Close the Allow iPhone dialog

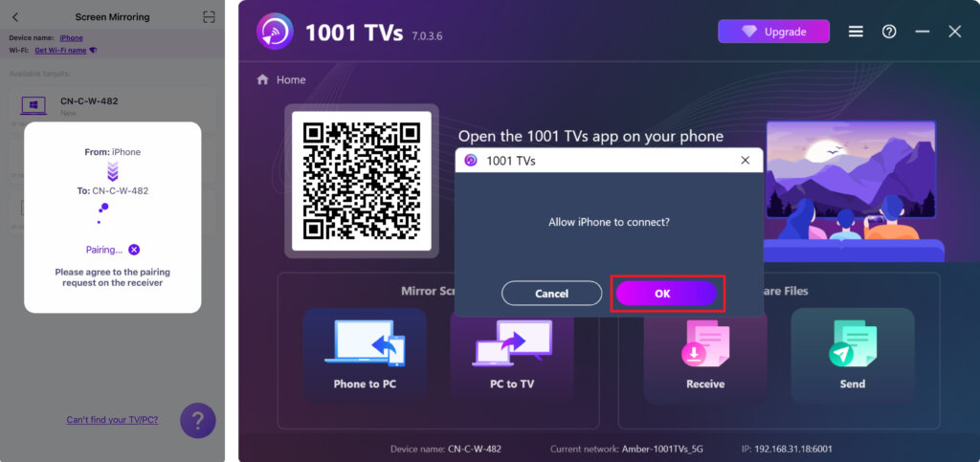(745, 161)
